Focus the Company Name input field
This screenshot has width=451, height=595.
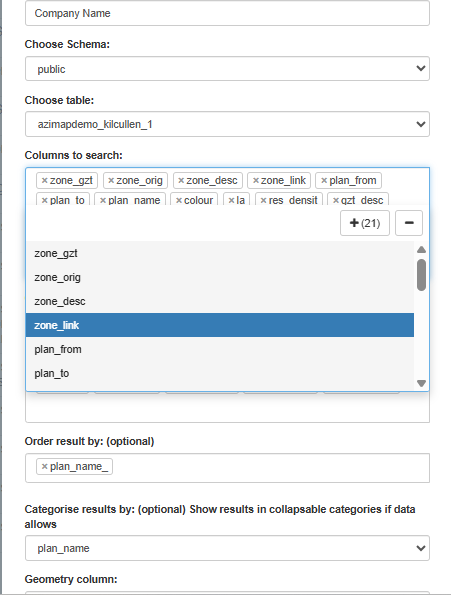click(x=227, y=13)
